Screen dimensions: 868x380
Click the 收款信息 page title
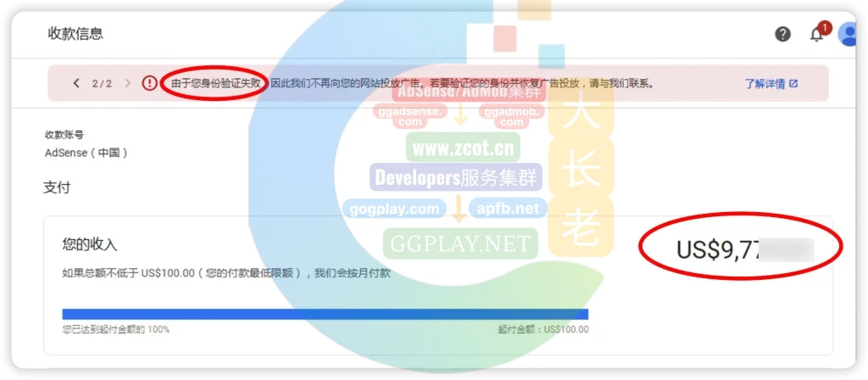click(75, 34)
